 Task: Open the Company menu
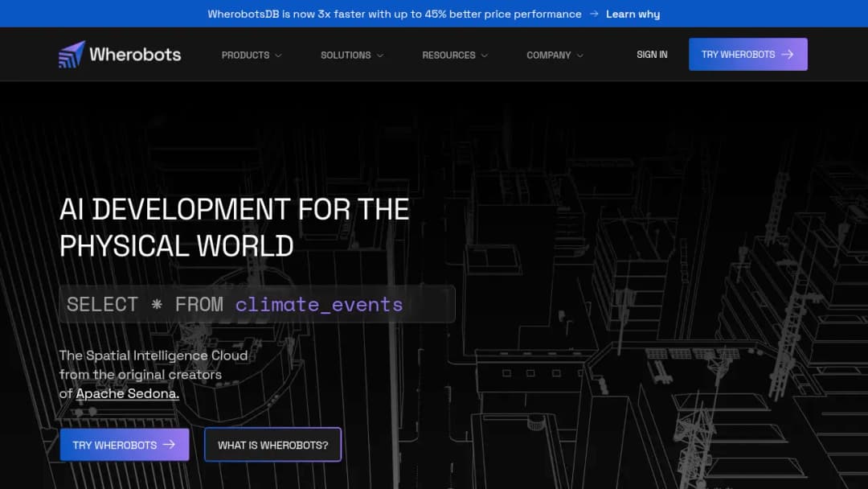pyautogui.click(x=555, y=55)
